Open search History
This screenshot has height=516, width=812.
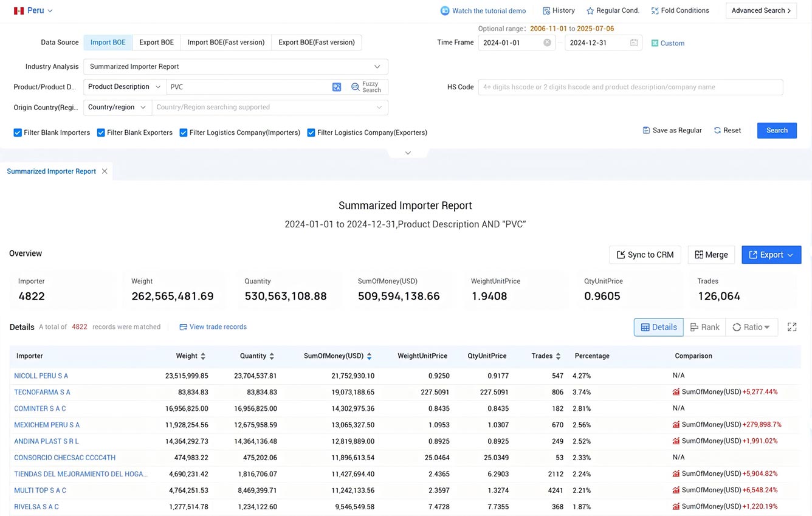(559, 11)
